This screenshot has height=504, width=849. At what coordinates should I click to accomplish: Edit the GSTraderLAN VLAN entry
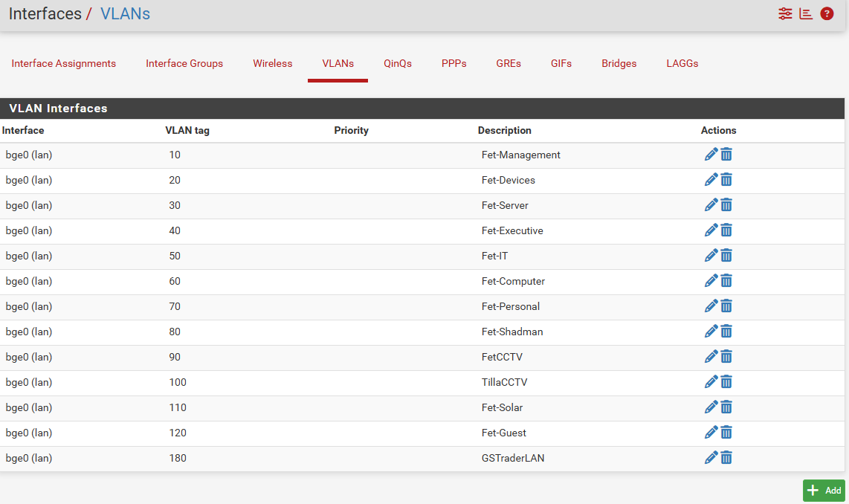[711, 458]
